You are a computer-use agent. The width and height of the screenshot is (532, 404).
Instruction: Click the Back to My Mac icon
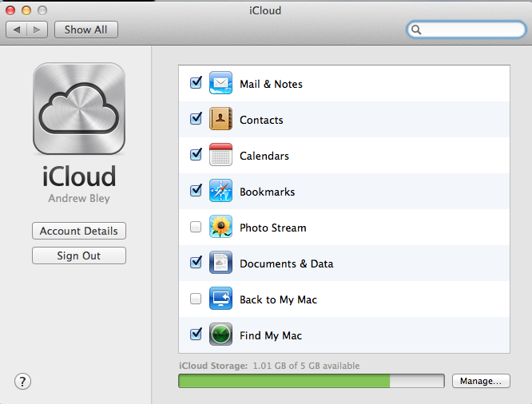point(220,299)
